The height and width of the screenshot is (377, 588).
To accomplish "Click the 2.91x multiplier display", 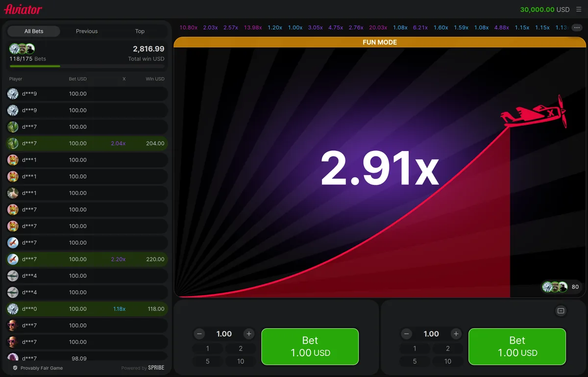I will click(380, 168).
